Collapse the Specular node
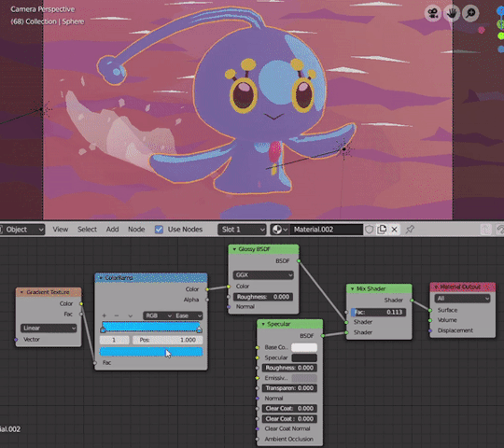The height and width of the screenshot is (448, 504). tap(263, 324)
